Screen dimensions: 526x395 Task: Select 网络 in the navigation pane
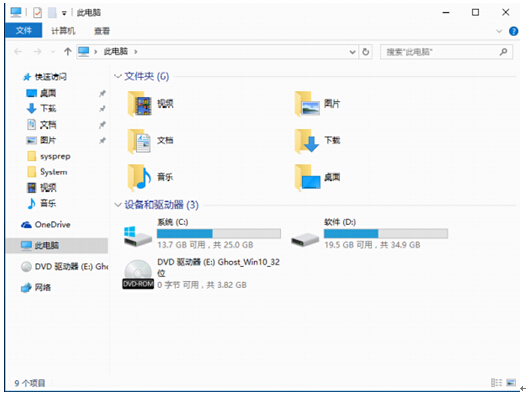[x=43, y=287]
